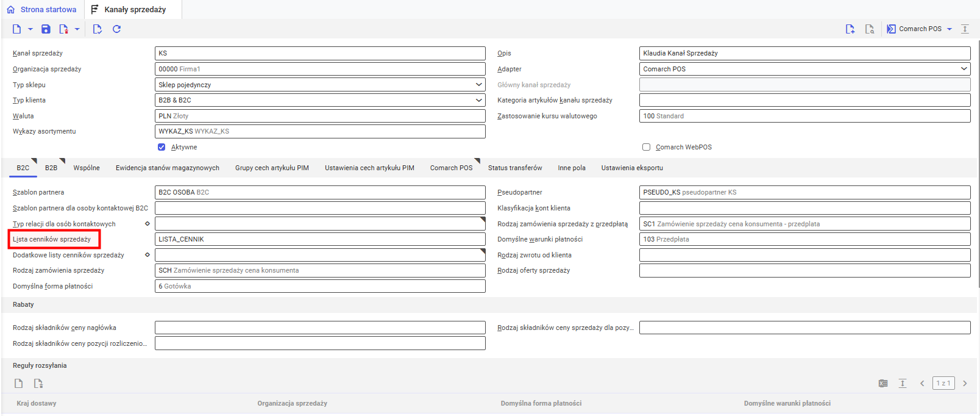
Task: Open the Ustawienia eksportu tab
Action: [x=632, y=168]
